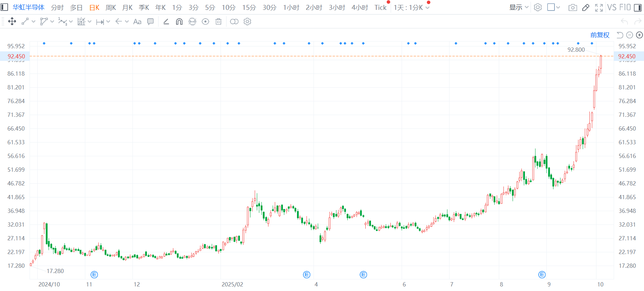This screenshot has height=291, width=644.
Task: Toggle the left sidebar panel
Action: 4,7
